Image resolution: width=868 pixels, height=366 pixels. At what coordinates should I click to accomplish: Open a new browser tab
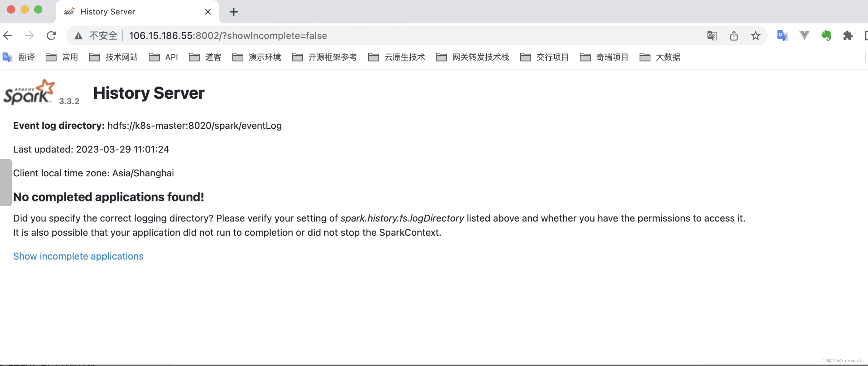233,11
